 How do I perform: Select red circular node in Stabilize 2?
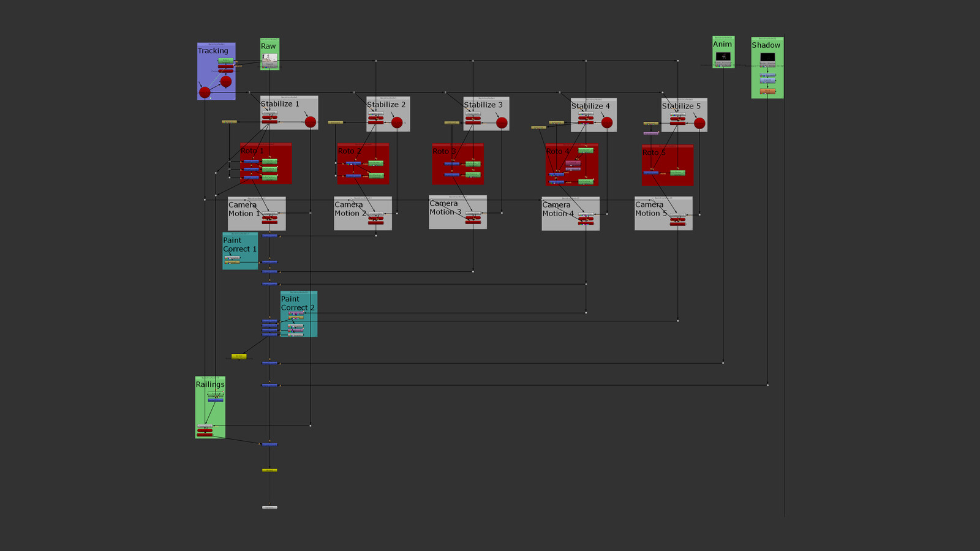point(397,122)
